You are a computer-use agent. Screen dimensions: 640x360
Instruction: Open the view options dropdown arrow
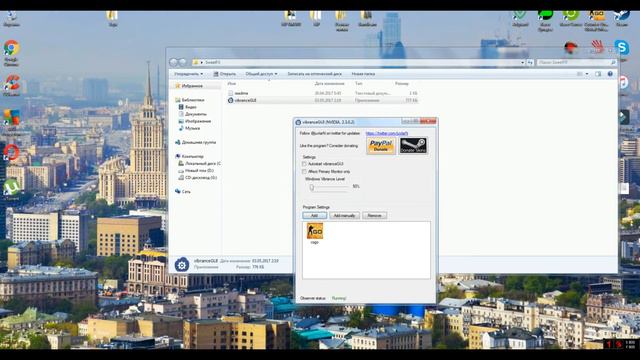pyautogui.click(x=587, y=74)
